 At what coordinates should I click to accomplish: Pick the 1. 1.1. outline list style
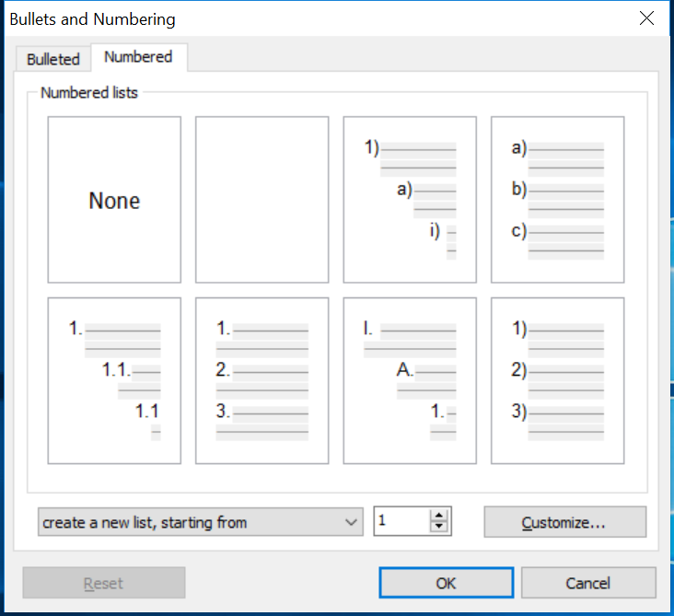pos(114,380)
